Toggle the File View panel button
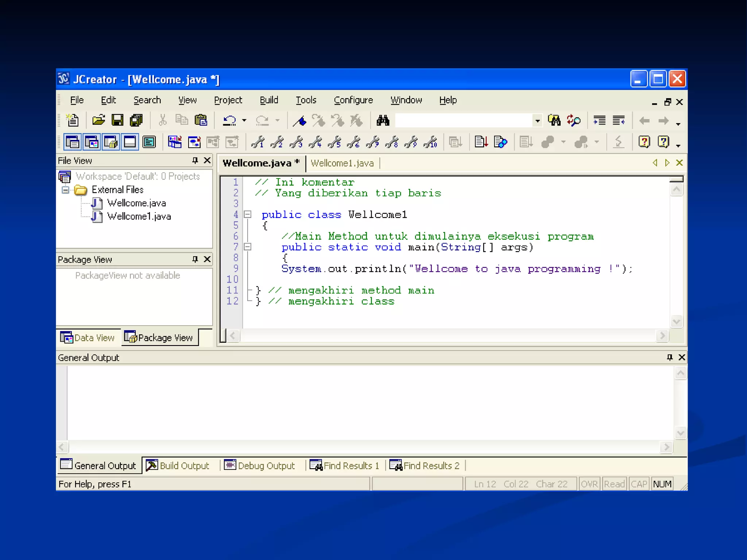747x560 pixels. point(73,142)
